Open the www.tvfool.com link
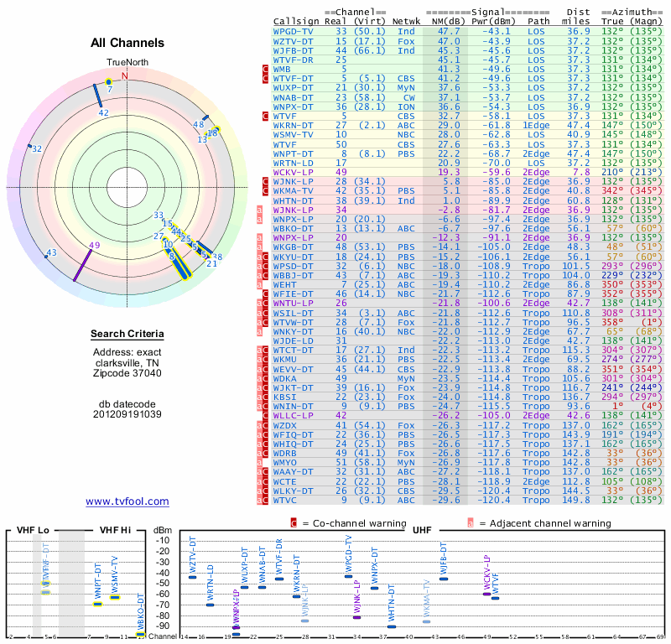The height and width of the screenshot is (644, 671). (127, 501)
